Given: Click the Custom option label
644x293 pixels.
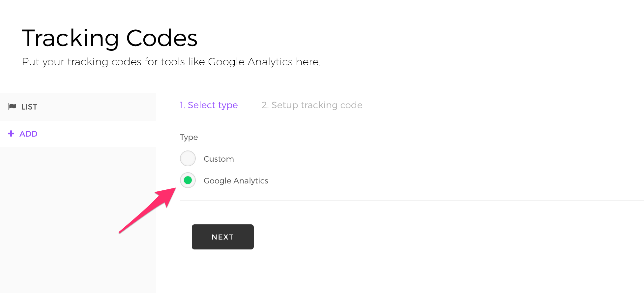Looking at the screenshot, I should pyautogui.click(x=219, y=159).
